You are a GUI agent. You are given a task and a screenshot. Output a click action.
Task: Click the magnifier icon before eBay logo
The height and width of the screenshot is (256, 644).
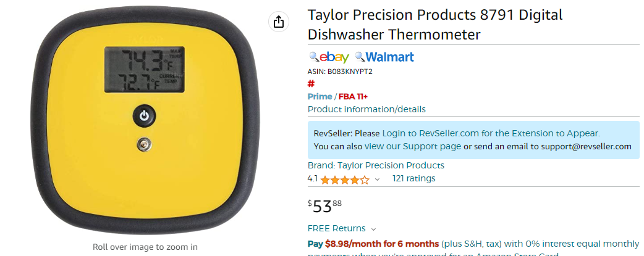pyautogui.click(x=314, y=57)
